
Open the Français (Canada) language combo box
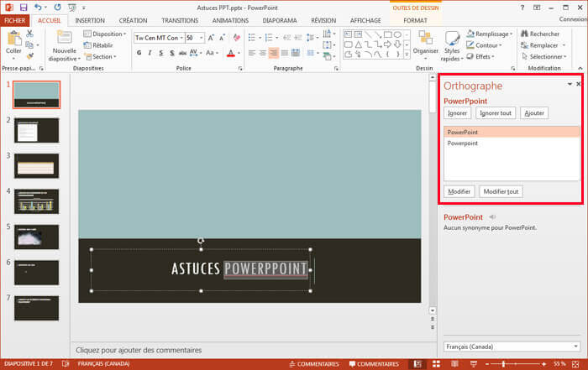(512, 347)
